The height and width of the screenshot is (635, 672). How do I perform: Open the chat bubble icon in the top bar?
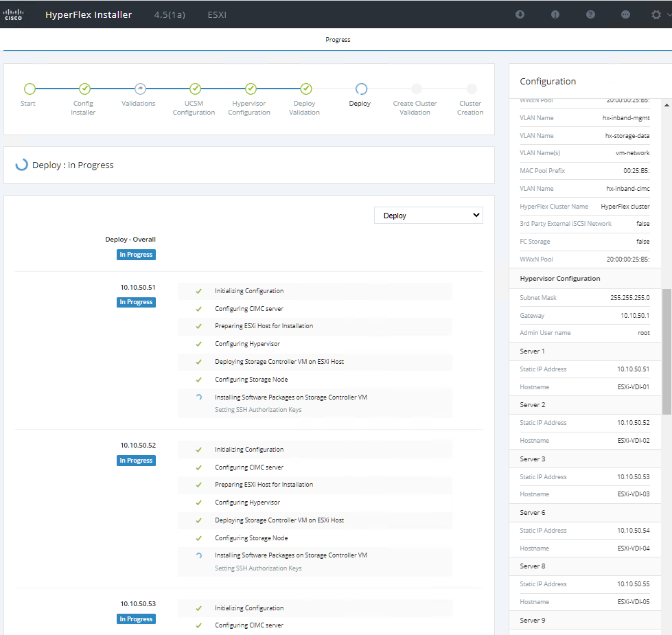click(x=625, y=14)
